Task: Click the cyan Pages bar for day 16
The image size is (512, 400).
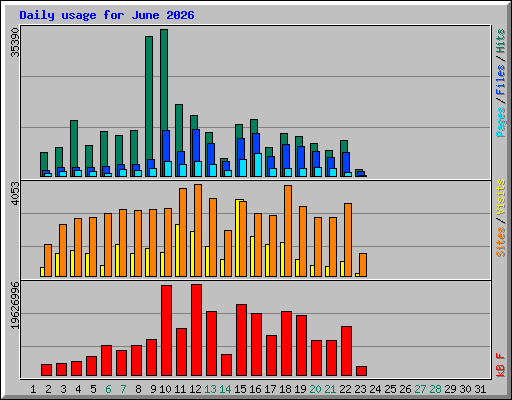Action: tap(258, 165)
